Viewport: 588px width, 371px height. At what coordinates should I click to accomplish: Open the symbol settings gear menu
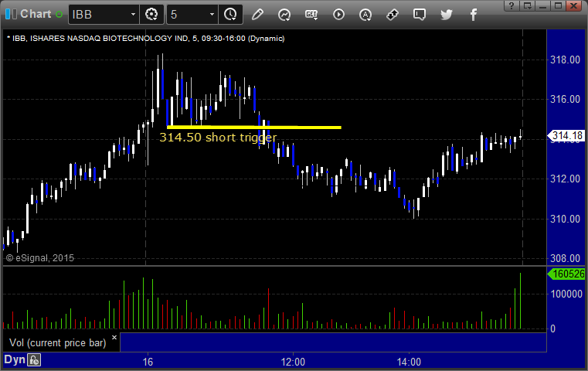pyautogui.click(x=151, y=15)
